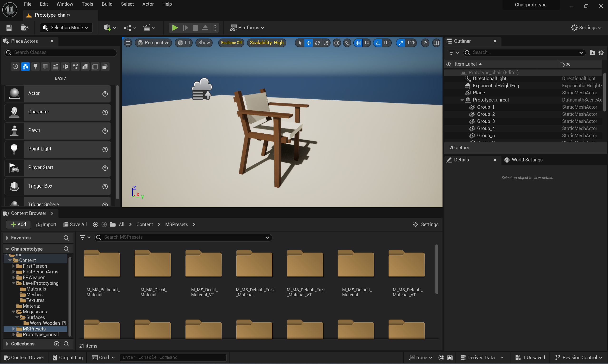The image size is (608, 364).
Task: Switch to the World Settings tab
Action: click(x=524, y=160)
